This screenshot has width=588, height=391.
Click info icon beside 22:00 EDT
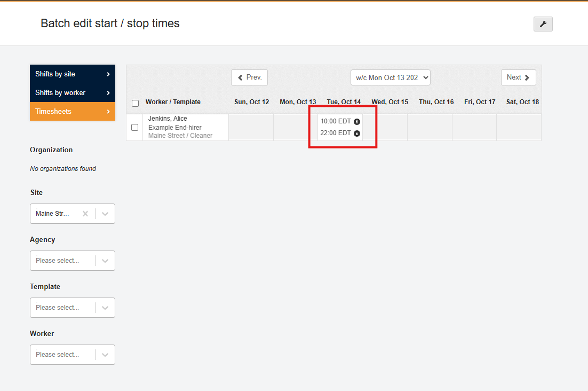(x=357, y=134)
